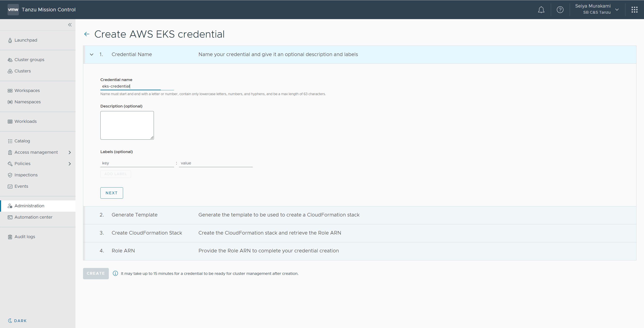This screenshot has width=644, height=328.
Task: Go to Audit logs menu item
Action: 25,237
